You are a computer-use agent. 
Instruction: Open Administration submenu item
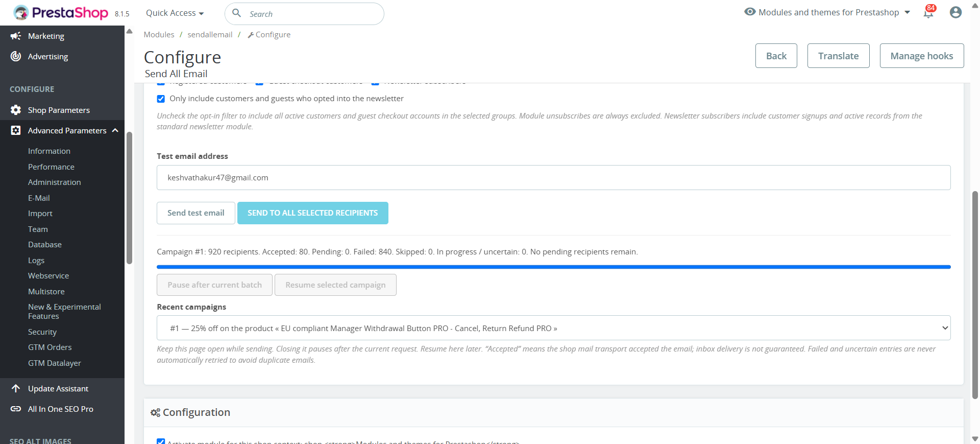coord(54,182)
